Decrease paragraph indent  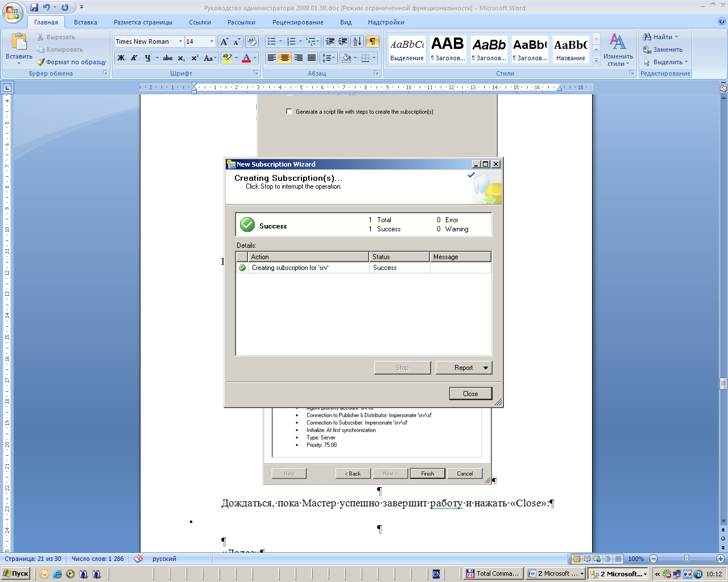330,41
